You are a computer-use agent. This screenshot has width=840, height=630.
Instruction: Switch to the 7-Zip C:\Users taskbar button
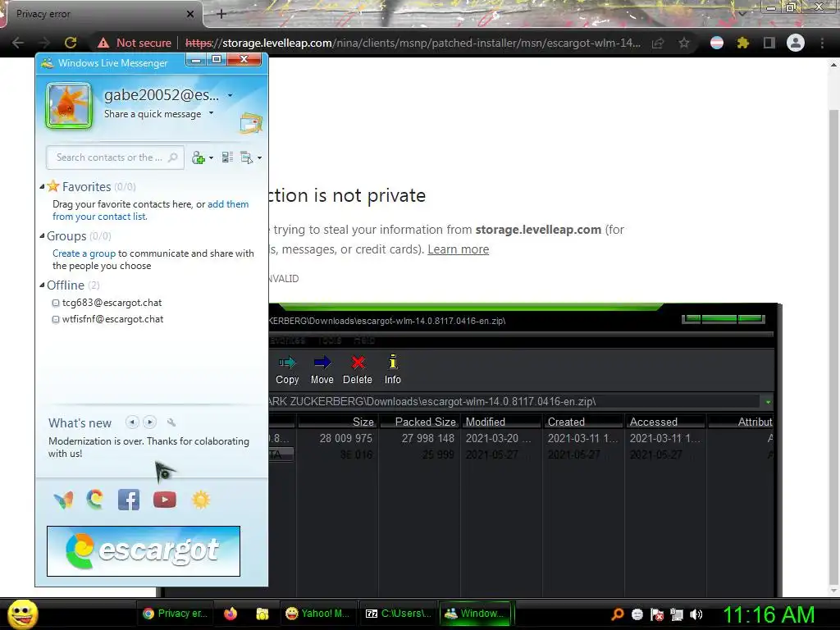pos(399,614)
